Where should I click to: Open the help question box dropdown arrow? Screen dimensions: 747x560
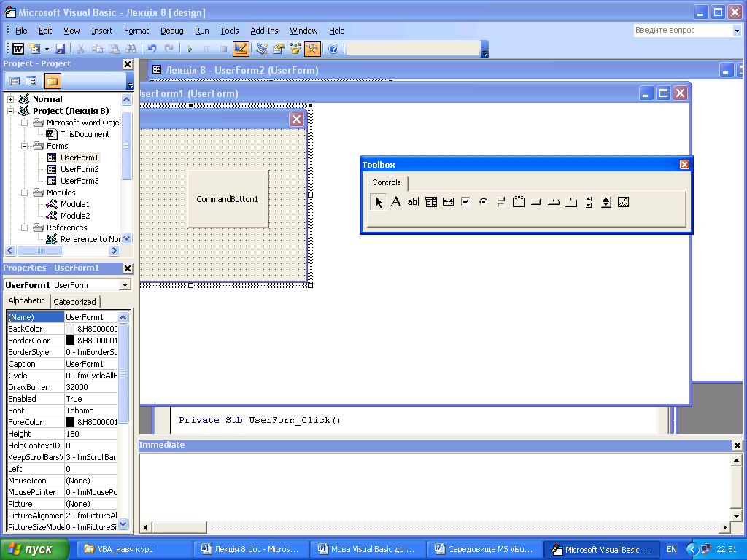click(737, 31)
